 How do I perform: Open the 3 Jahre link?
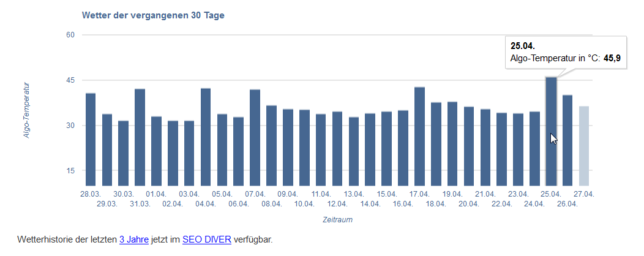[133, 239]
